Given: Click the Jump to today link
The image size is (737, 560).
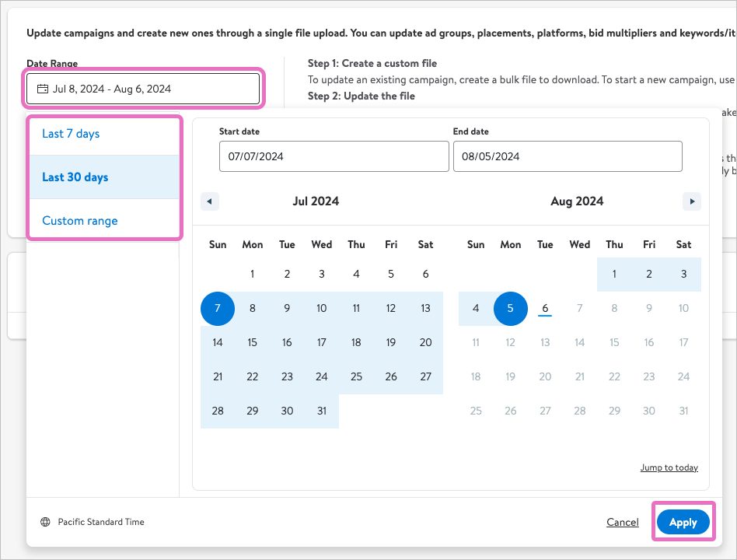Looking at the screenshot, I should click(x=669, y=467).
